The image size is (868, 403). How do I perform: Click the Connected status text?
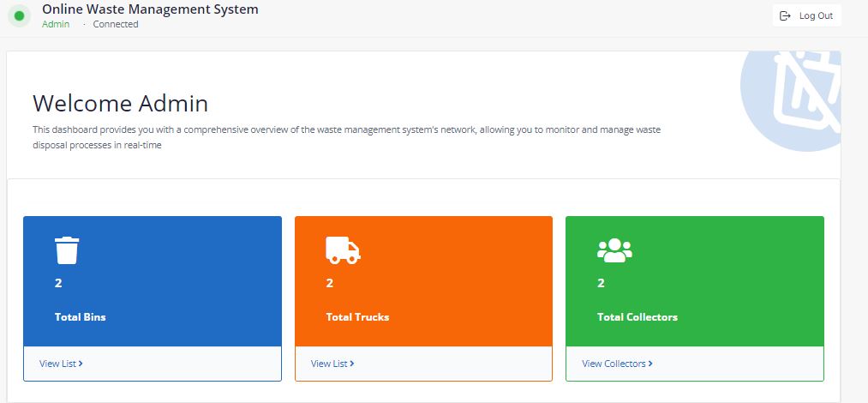click(x=116, y=24)
